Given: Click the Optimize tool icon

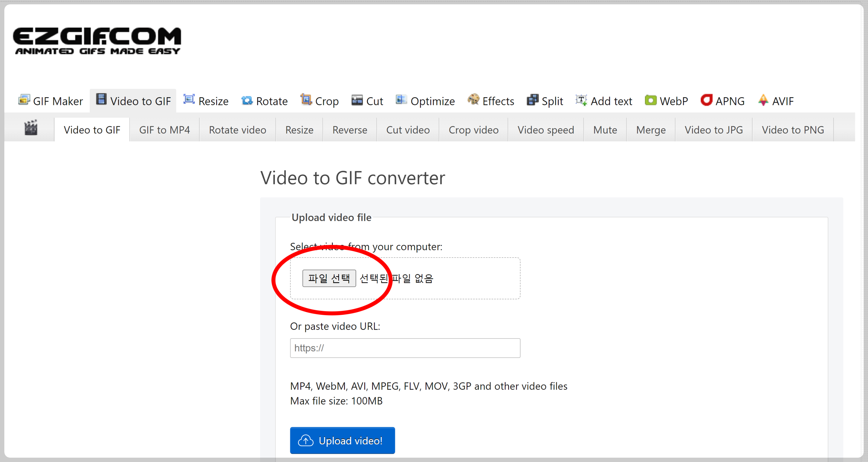Looking at the screenshot, I should (401, 100).
